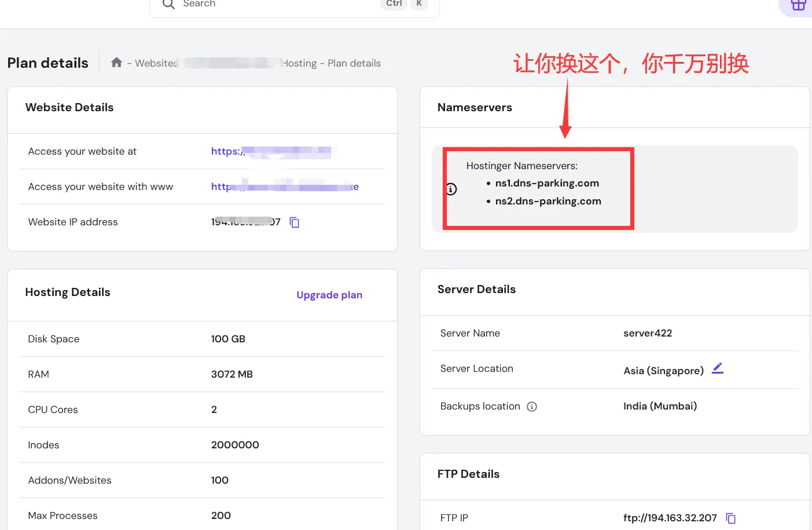The image size is (812, 530).
Task: Click the info icon beside Hostinger Nameservers
Action: (x=451, y=189)
